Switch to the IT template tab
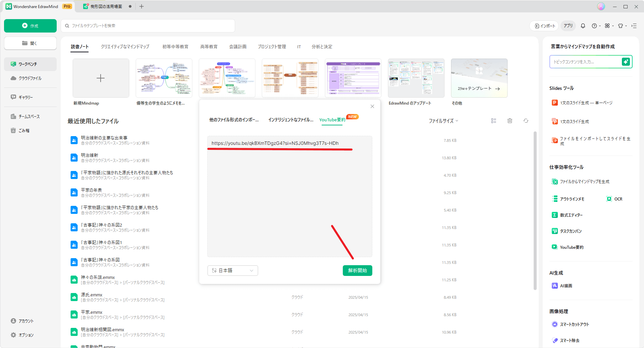644x348 pixels. click(x=299, y=47)
